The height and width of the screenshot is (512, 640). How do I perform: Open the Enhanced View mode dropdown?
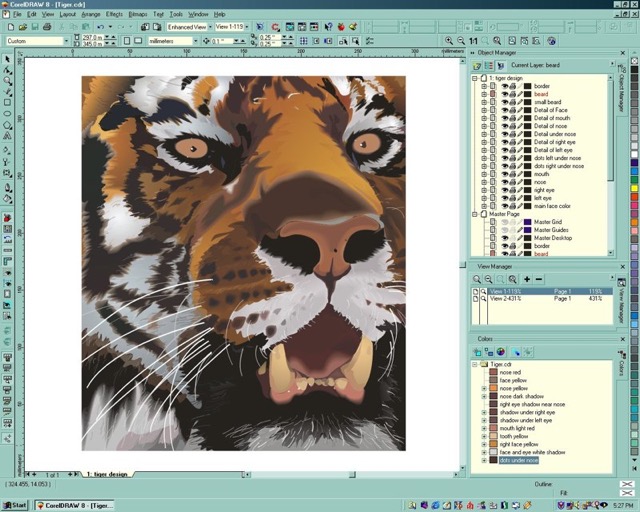click(210, 27)
